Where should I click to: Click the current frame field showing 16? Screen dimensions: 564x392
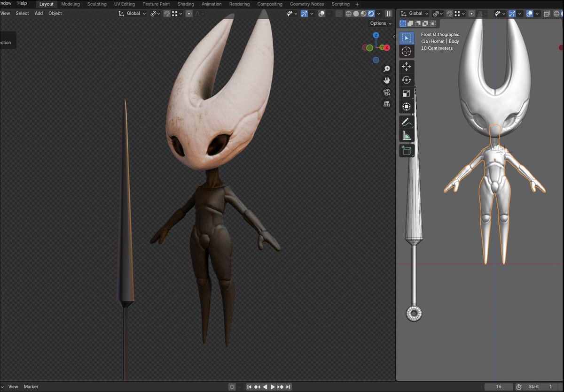[x=498, y=387]
